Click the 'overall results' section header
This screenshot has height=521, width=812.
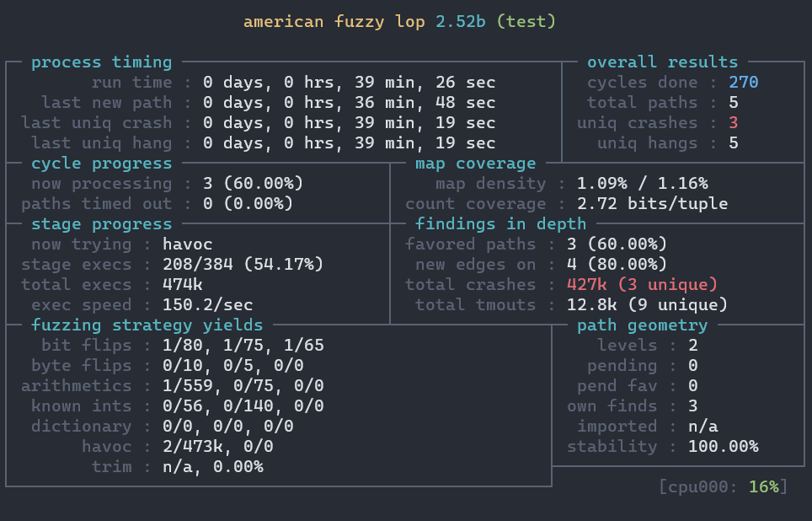pyautogui.click(x=662, y=62)
